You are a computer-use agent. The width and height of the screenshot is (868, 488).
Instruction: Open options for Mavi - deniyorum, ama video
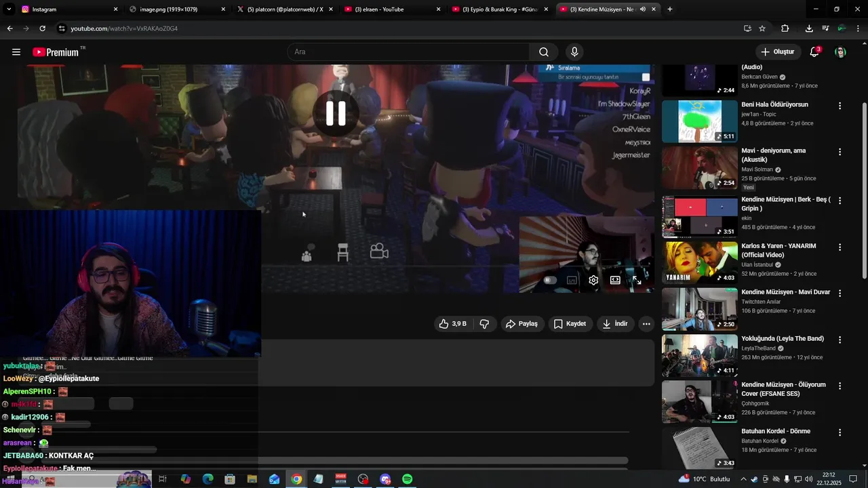click(840, 152)
